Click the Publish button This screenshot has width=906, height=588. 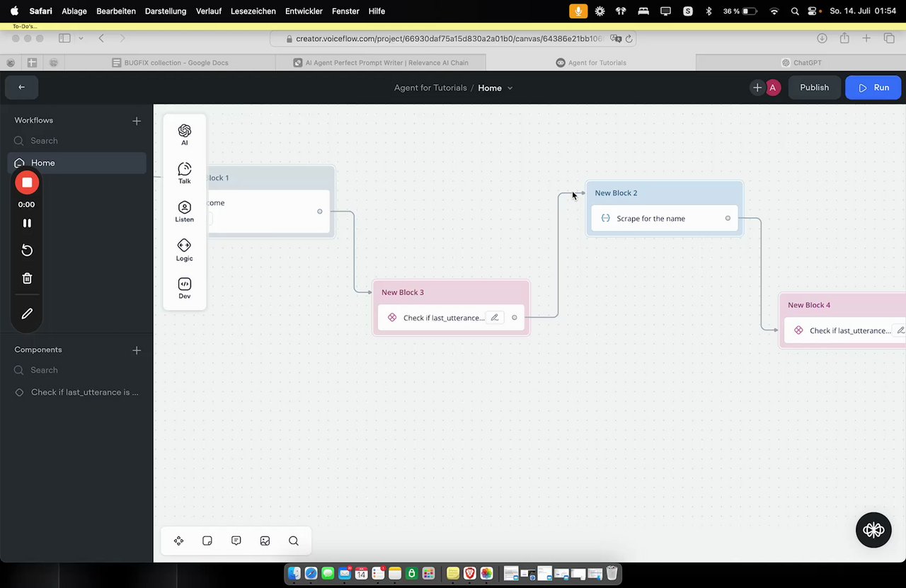click(x=814, y=88)
